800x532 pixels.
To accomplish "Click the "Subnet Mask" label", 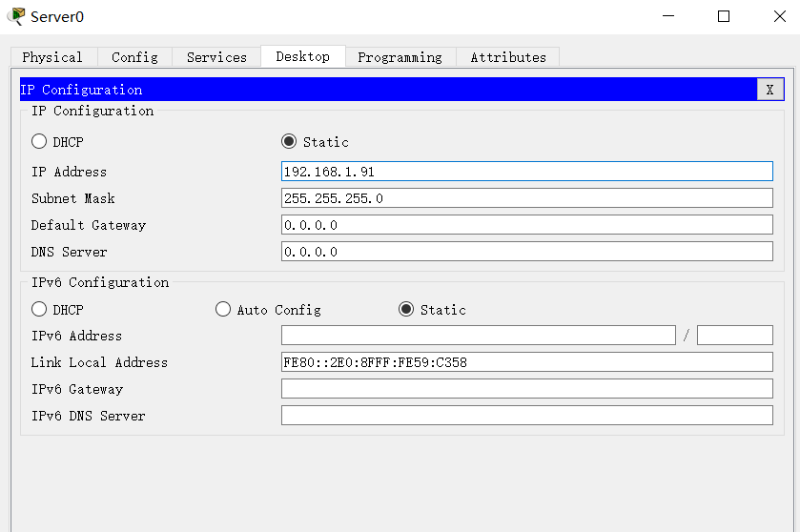I will tap(73, 198).
